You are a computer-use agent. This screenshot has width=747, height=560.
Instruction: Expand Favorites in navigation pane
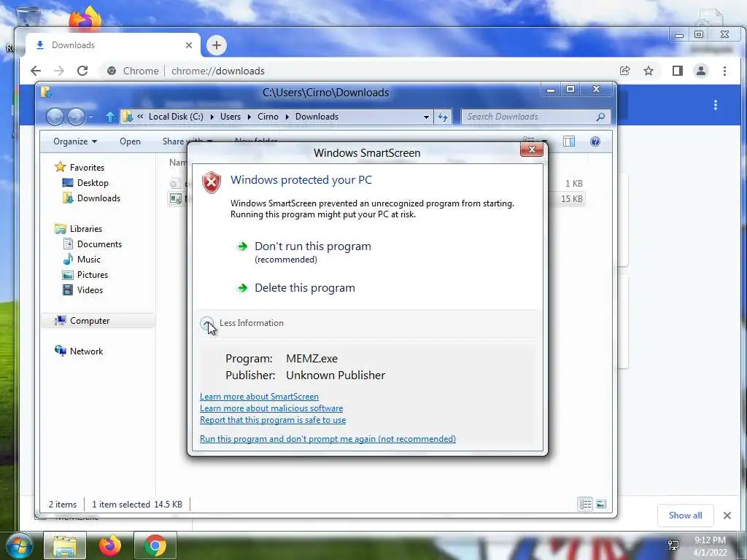pos(87,167)
